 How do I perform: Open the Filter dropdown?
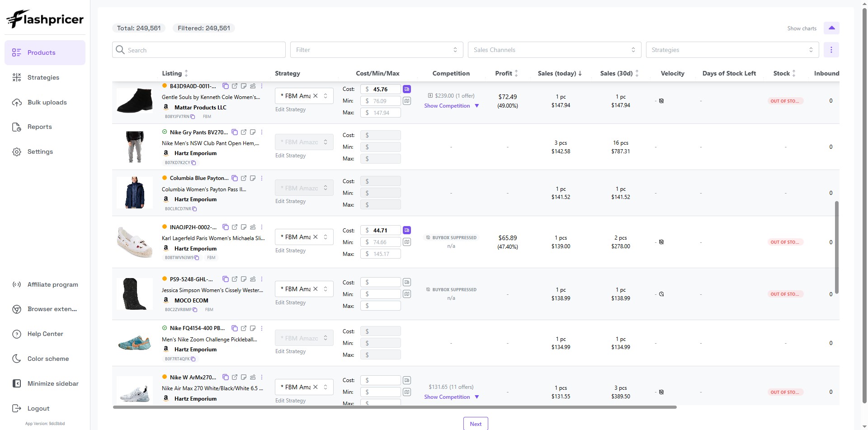(x=377, y=50)
